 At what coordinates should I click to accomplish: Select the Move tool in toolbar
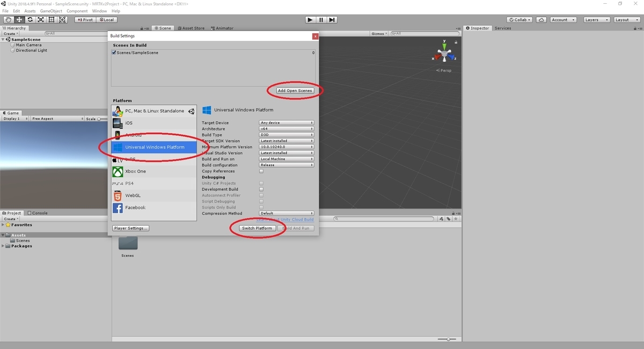19,20
